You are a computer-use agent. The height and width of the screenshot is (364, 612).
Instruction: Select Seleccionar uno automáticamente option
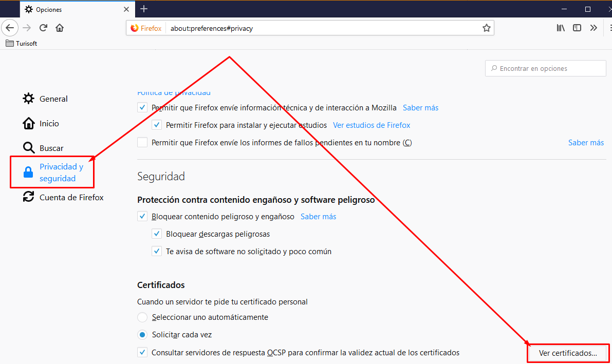[142, 317]
